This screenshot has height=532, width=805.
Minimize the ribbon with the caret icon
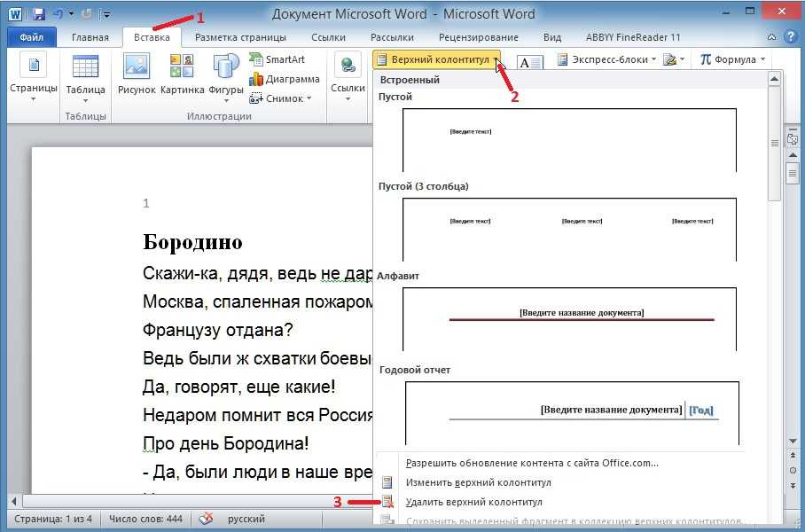tap(771, 37)
